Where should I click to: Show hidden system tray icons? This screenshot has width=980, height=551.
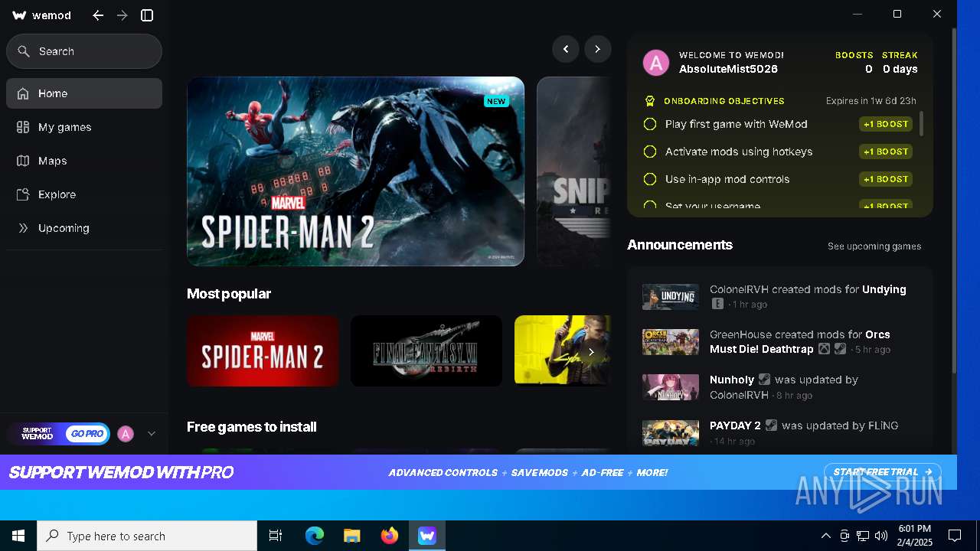(x=825, y=536)
